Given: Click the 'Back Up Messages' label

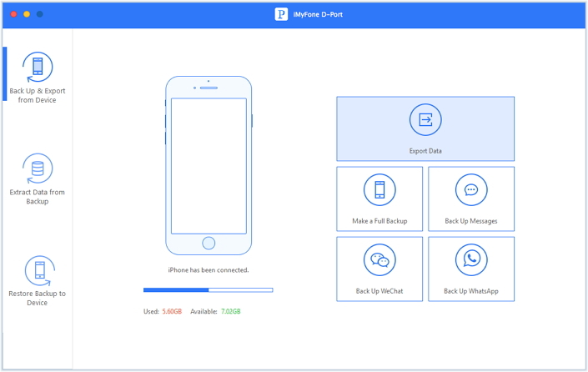Looking at the screenshot, I should point(471,221).
